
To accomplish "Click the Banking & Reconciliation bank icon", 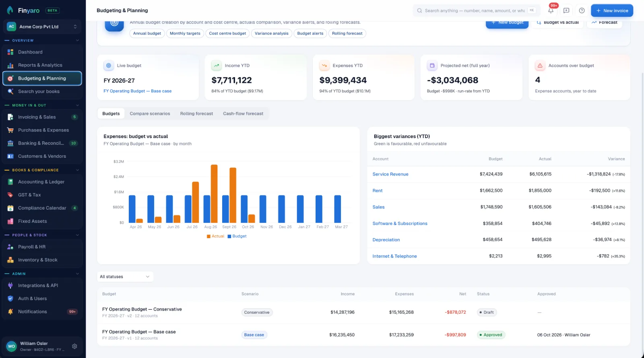I will tap(10, 143).
